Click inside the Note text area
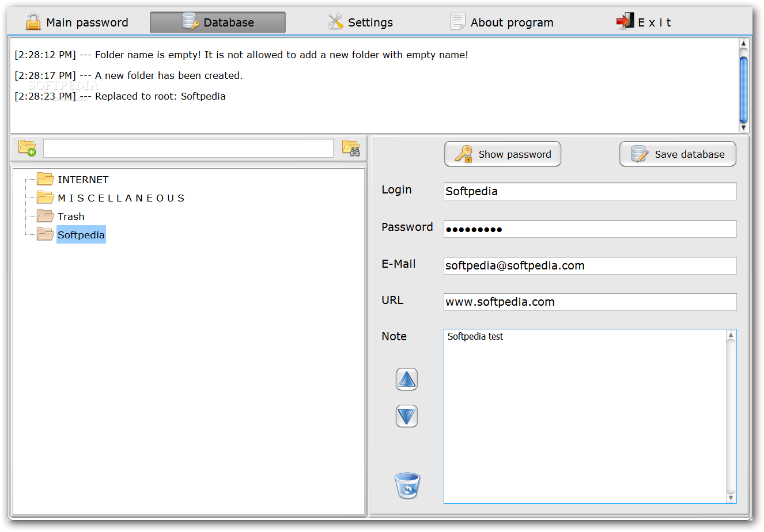Screen dimensions: 764x532 tap(585, 416)
